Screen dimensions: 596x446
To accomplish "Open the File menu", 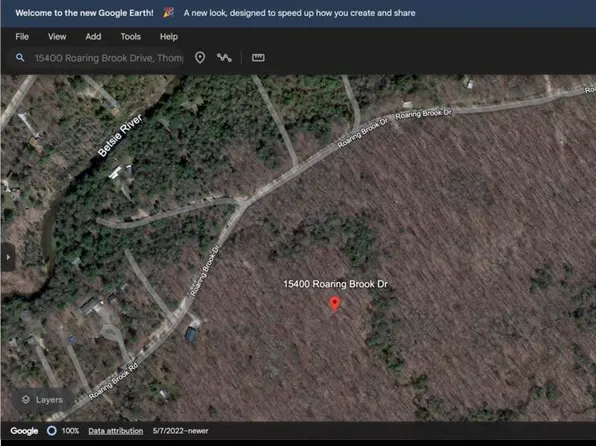I will tap(22, 37).
